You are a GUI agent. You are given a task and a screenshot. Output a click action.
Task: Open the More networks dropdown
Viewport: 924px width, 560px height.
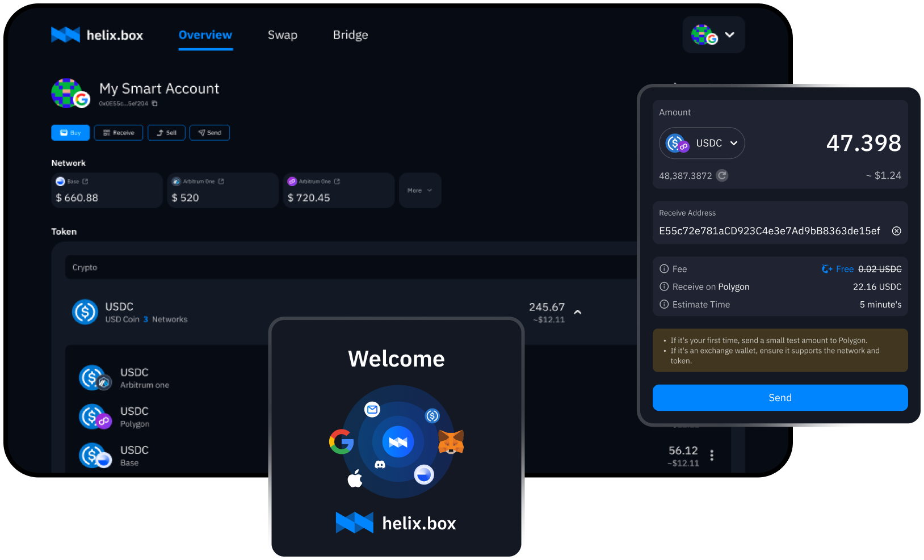pyautogui.click(x=419, y=190)
